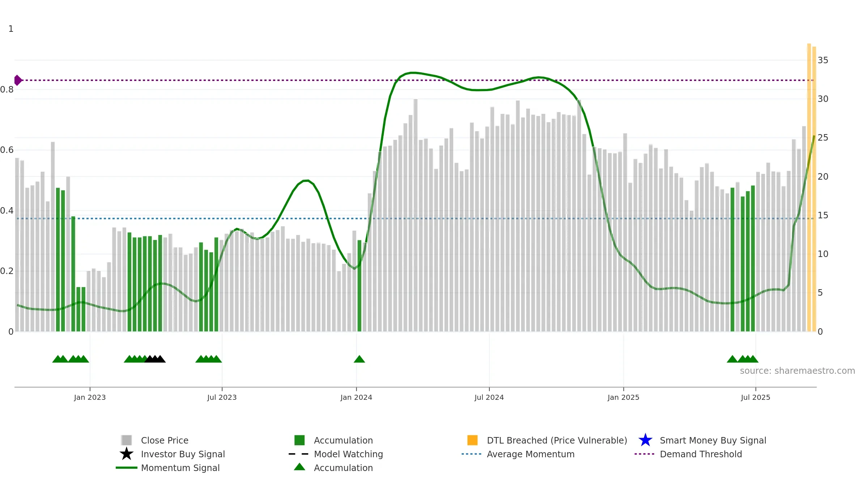Click the Jul 2024 axis label
Viewport: 868px width, 488px height.
point(489,397)
